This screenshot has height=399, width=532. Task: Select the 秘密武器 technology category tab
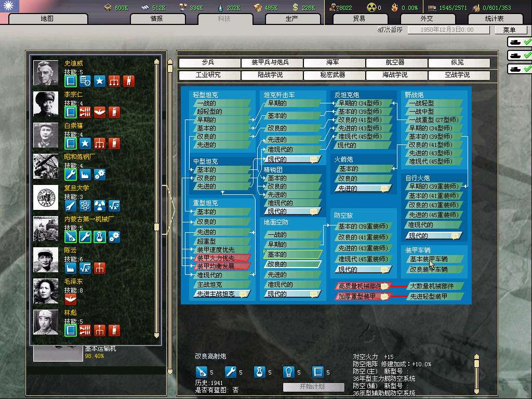click(333, 75)
